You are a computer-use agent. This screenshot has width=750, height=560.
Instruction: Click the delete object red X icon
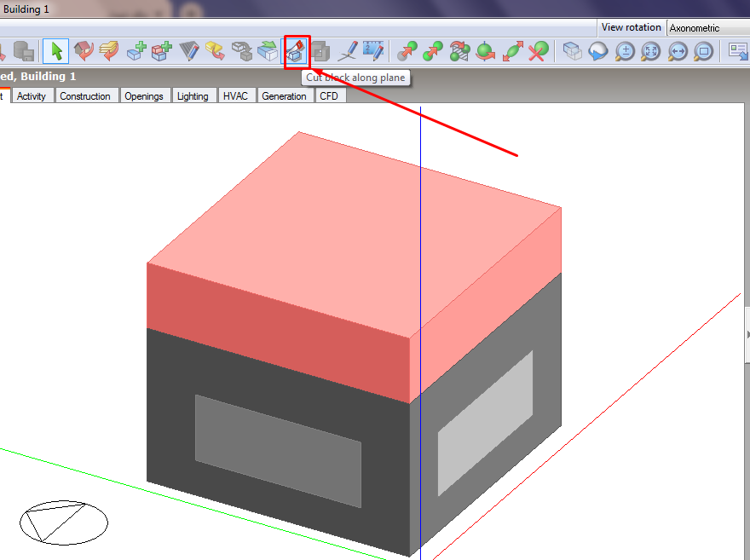tap(539, 51)
